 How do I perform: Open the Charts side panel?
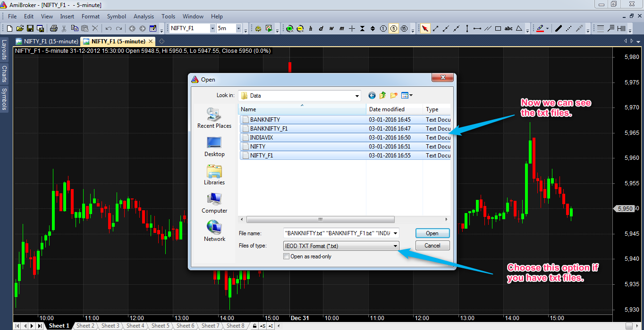[x=4, y=74]
